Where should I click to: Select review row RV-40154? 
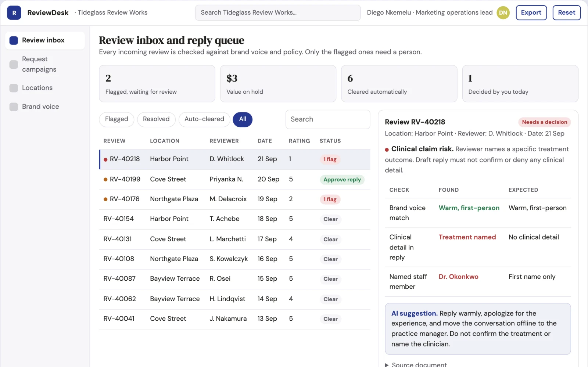[x=234, y=219]
